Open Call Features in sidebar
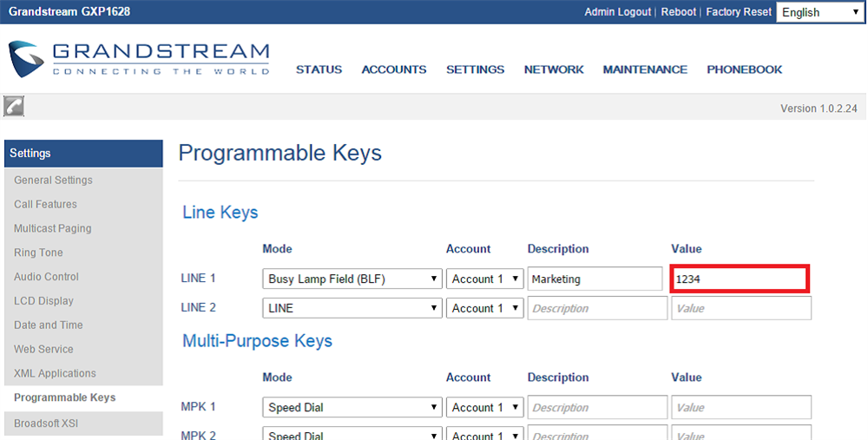 [45, 204]
